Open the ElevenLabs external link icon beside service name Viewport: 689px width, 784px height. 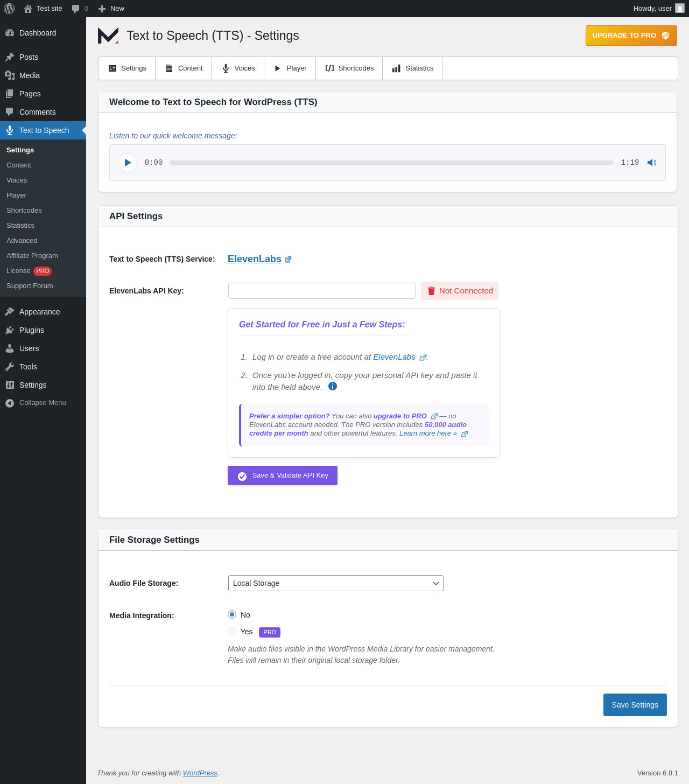[x=288, y=260]
